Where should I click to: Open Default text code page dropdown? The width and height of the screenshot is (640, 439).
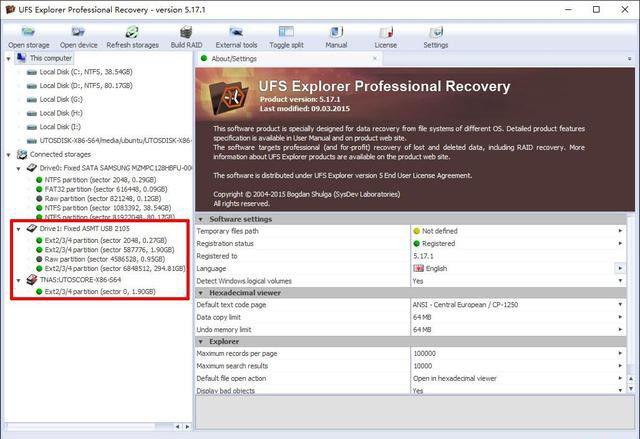[x=620, y=305]
